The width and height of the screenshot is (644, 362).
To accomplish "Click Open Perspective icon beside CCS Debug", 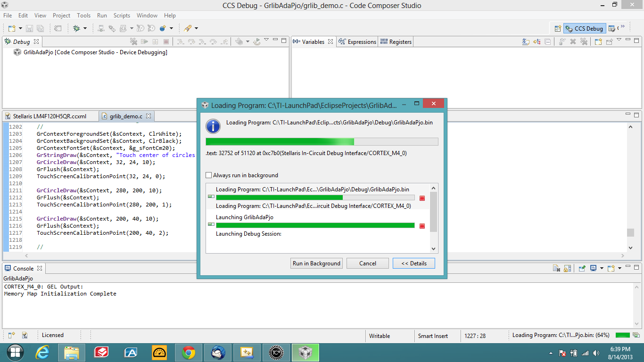I will [x=558, y=28].
